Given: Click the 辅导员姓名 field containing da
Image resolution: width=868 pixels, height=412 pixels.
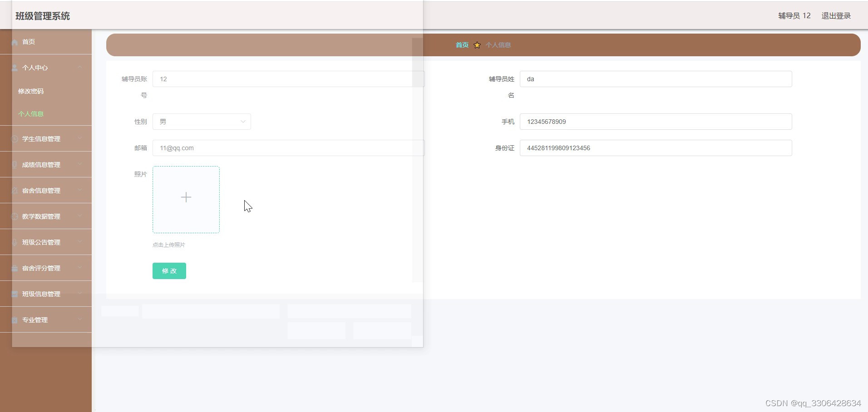Looking at the screenshot, I should [656, 79].
